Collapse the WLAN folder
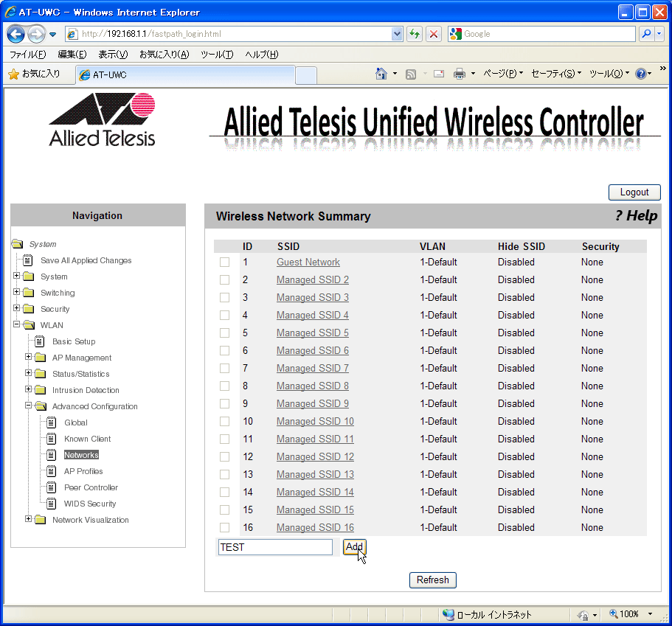The image size is (672, 626). point(16,324)
